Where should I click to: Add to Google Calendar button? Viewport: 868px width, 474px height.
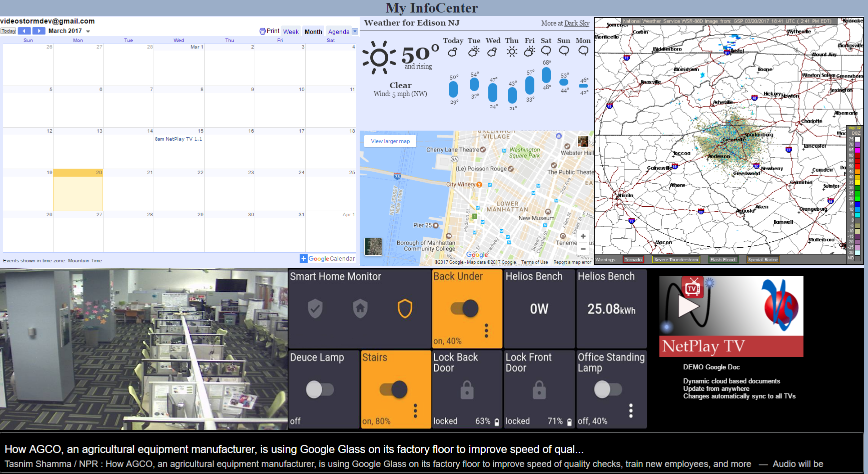[x=327, y=259]
